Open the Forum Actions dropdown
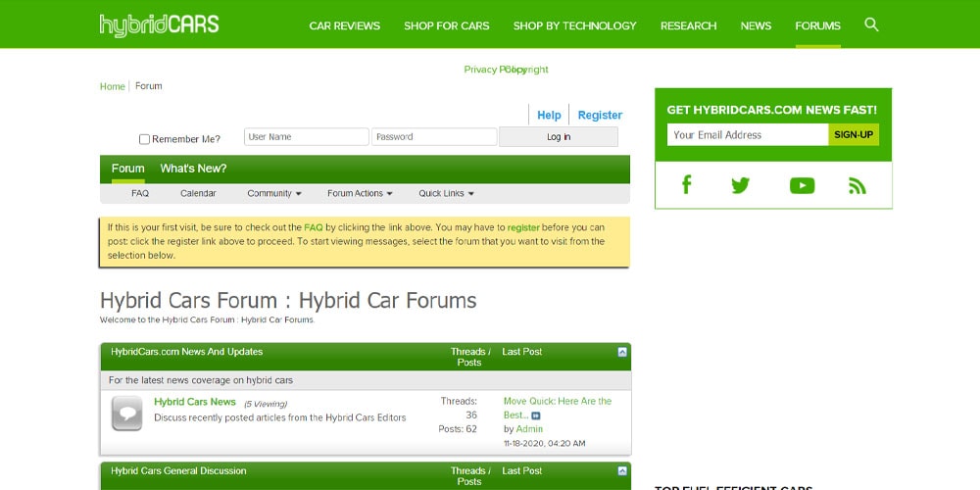 click(x=360, y=194)
